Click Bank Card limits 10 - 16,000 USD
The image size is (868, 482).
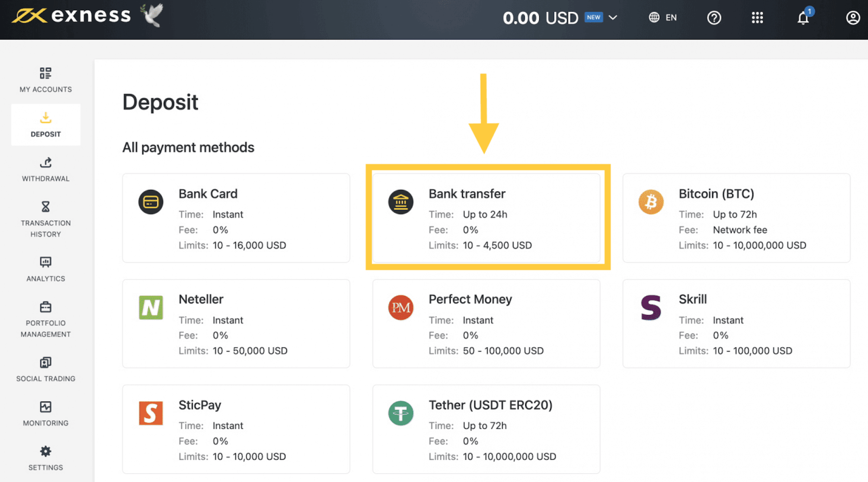point(249,245)
